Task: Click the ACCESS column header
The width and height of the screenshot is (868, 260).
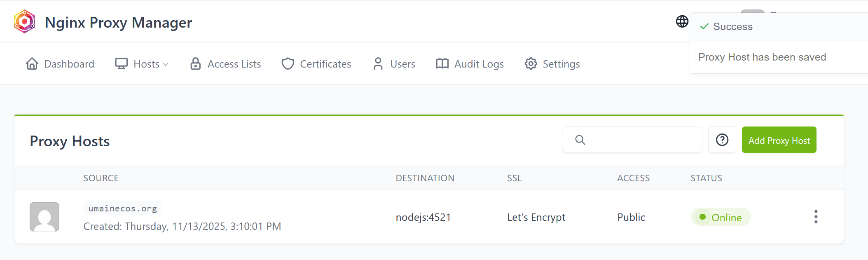Action: point(634,178)
